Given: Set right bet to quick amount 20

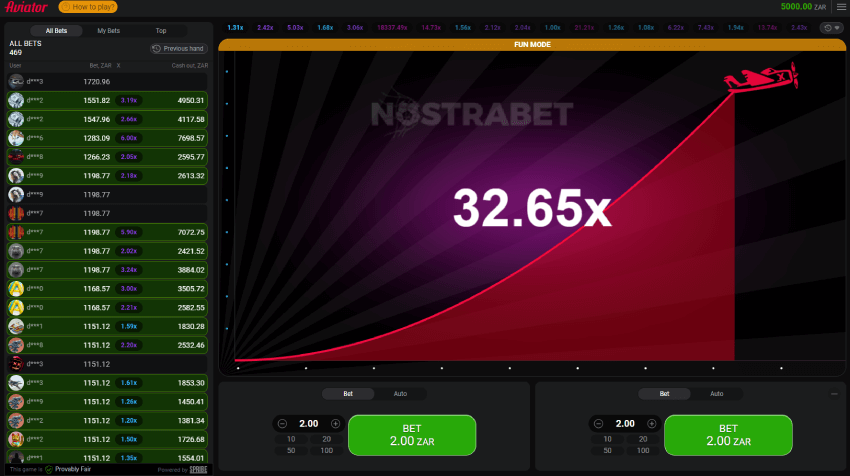Looking at the screenshot, I should coord(643,440).
